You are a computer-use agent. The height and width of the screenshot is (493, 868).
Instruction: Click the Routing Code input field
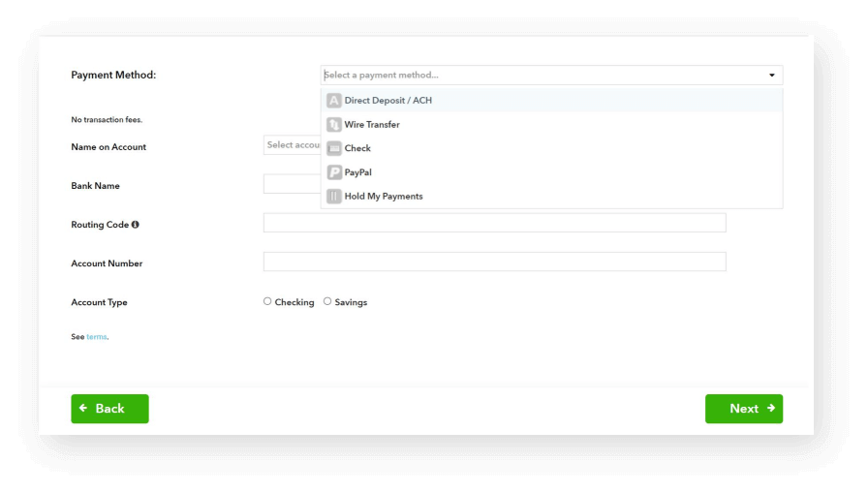[x=494, y=223]
